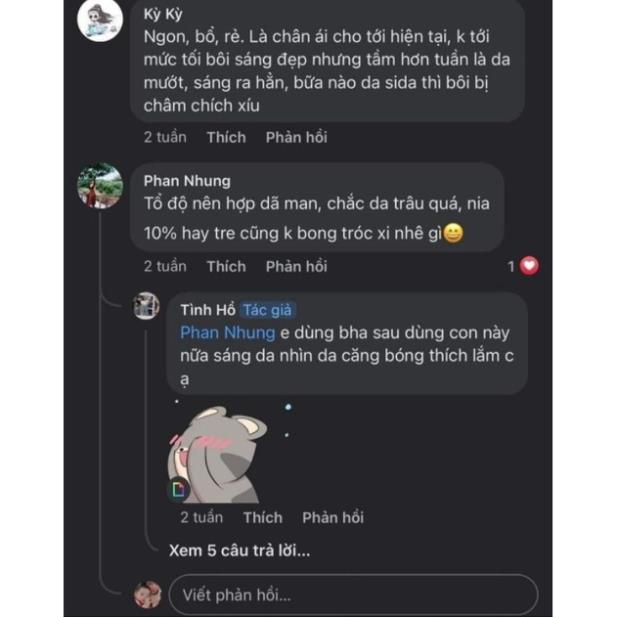The height and width of the screenshot is (617, 617).
Task: Like Phan Nhung's comment with Thích
Action: [226, 266]
